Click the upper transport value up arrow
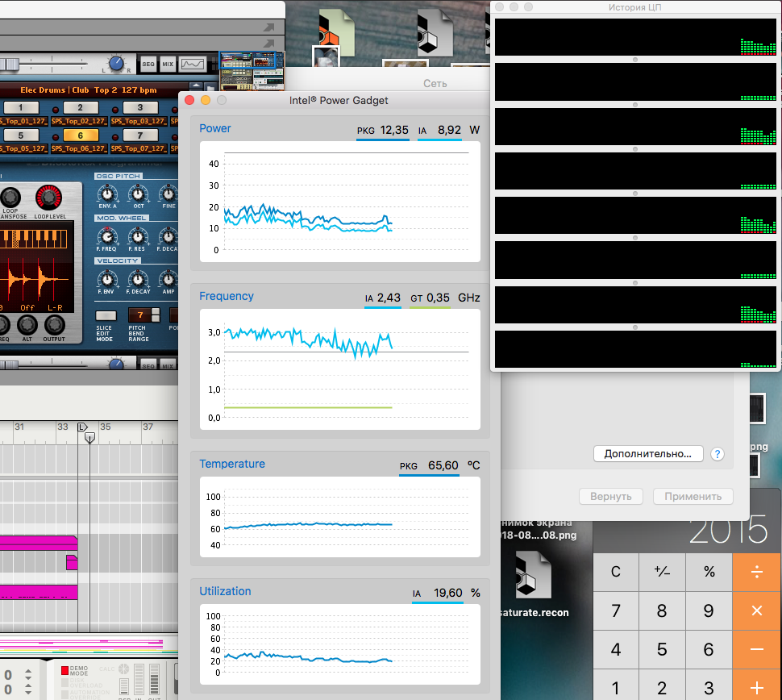Image resolution: width=782 pixels, height=700 pixels. (28, 672)
